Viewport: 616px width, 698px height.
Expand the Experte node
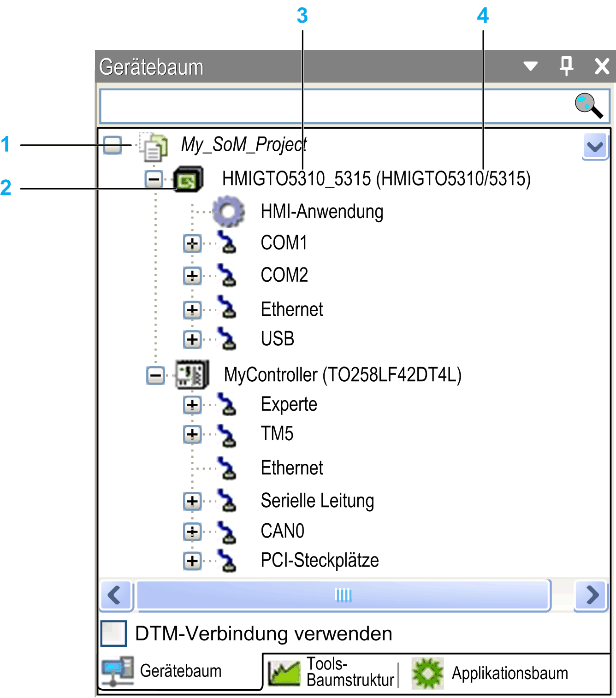pos(192,405)
